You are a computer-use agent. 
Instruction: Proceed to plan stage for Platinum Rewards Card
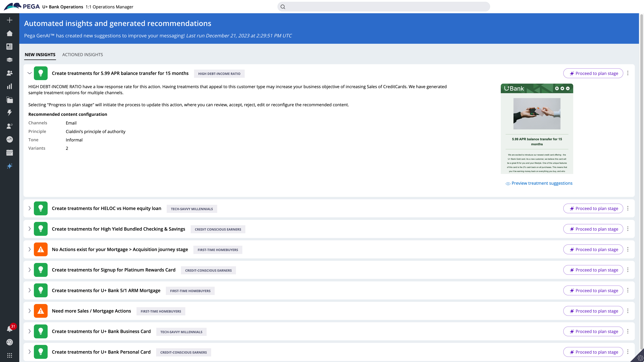click(593, 270)
